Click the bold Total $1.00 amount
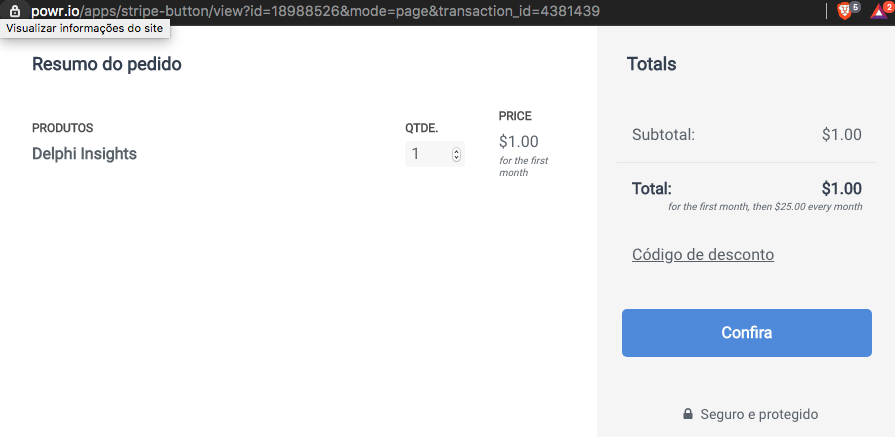The width and height of the screenshot is (895, 437). [841, 189]
